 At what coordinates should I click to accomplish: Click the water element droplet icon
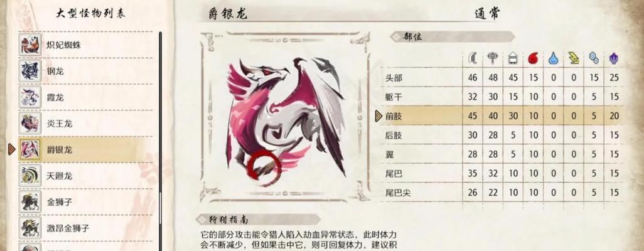(x=553, y=59)
